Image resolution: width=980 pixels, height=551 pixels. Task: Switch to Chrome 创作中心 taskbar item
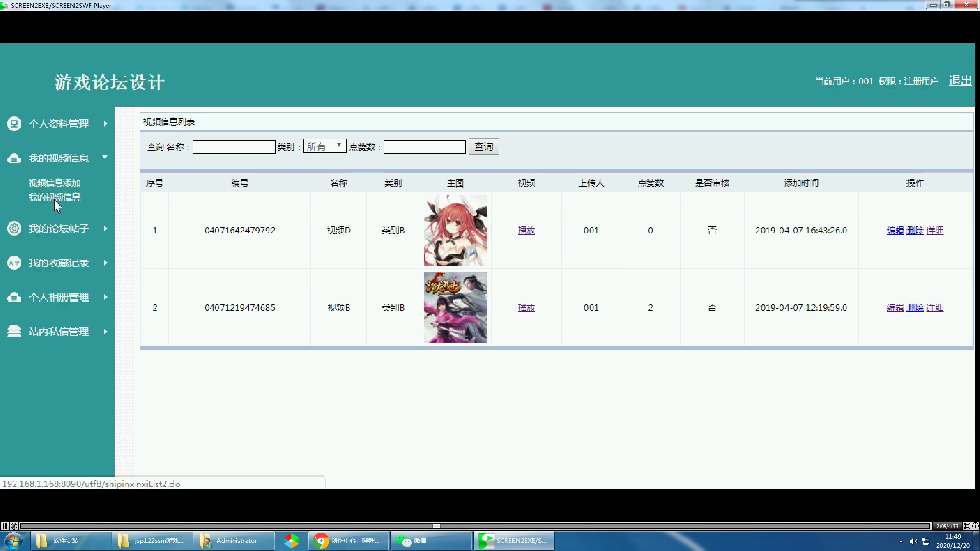pyautogui.click(x=349, y=541)
